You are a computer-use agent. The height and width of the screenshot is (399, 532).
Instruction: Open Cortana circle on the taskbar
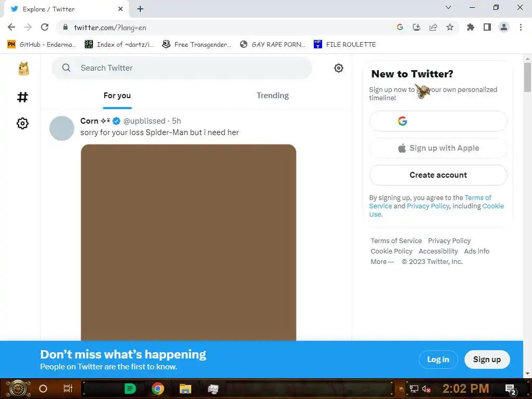tap(43, 389)
